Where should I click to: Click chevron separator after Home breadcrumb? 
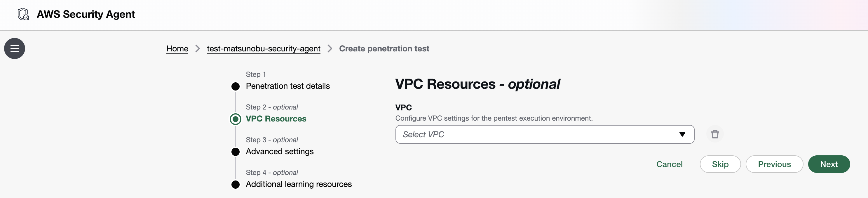pyautogui.click(x=198, y=48)
